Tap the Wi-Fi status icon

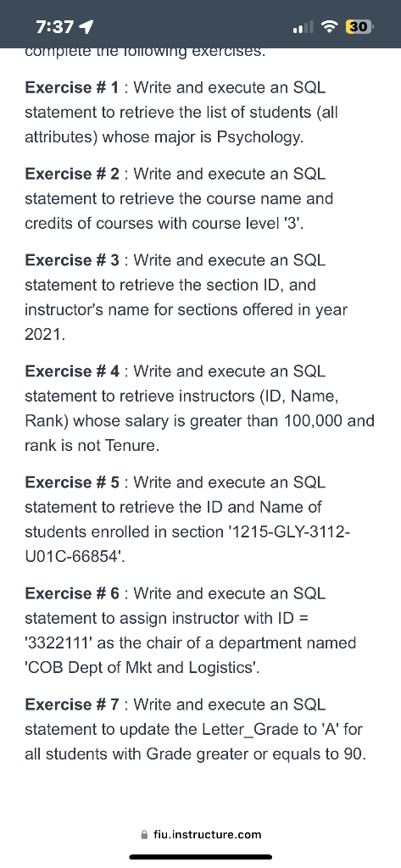click(331, 26)
